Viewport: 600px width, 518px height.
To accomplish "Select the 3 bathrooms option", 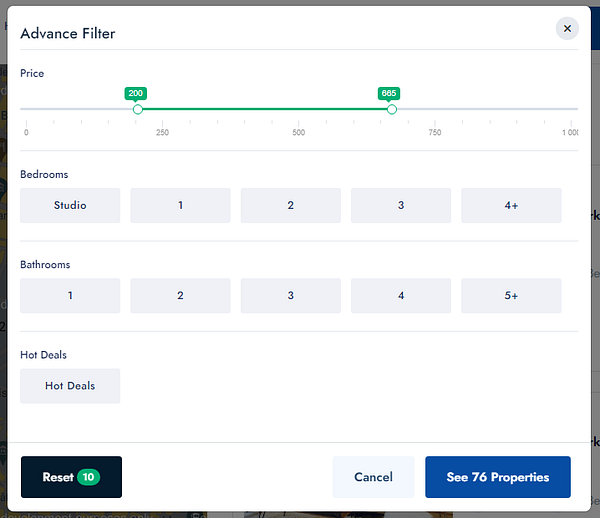I will click(x=290, y=296).
